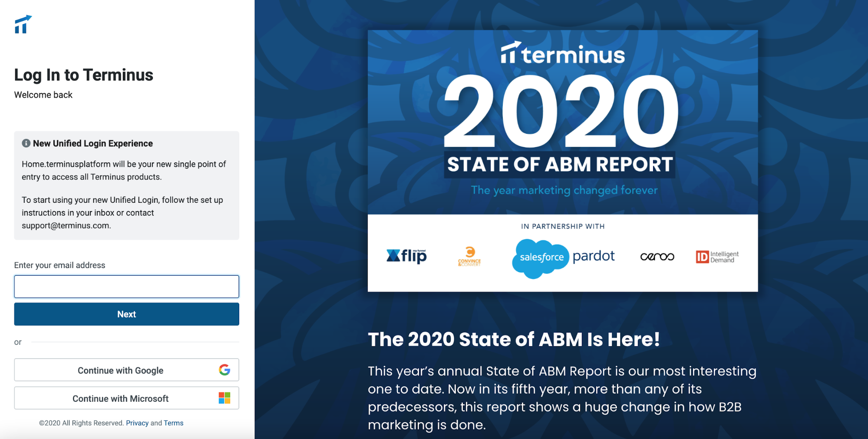Click the ©2020 All Rights Reserved text
Image resolution: width=868 pixels, height=439 pixels.
(x=81, y=423)
